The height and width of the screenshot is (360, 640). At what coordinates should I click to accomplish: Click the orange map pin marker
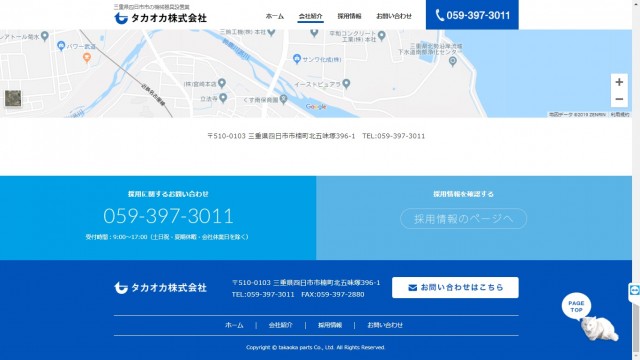click(87, 58)
